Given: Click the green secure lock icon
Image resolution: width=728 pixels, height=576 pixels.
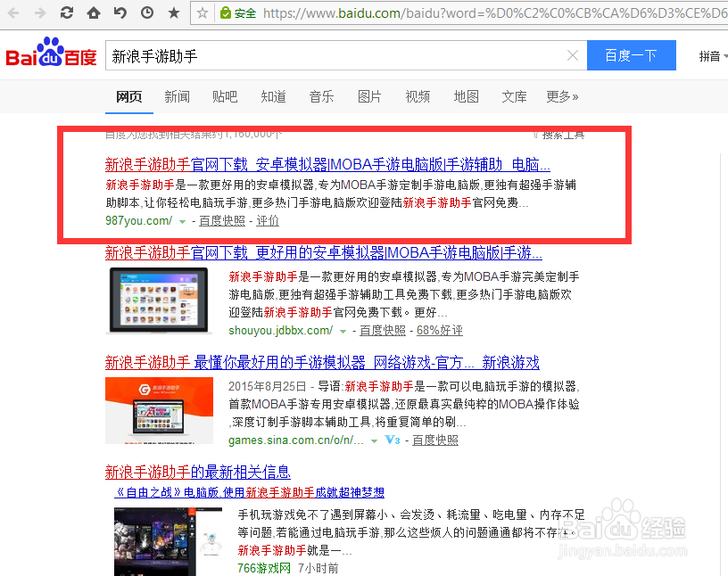Looking at the screenshot, I should tap(226, 13).
